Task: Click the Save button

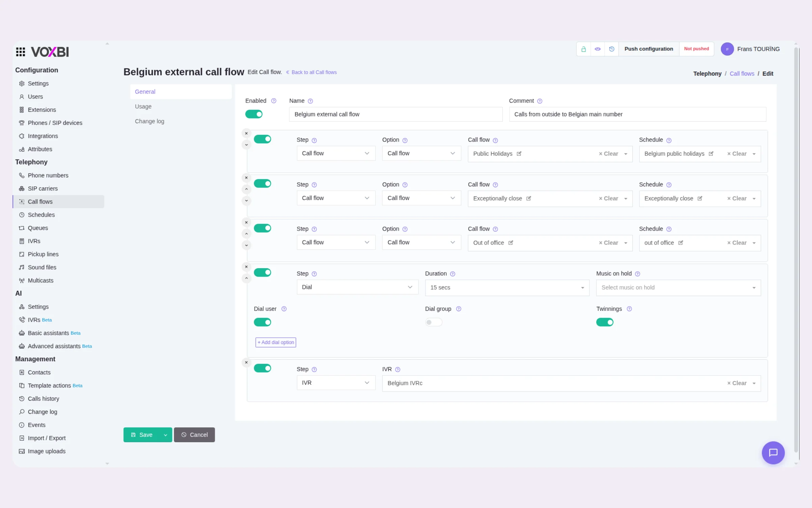Action: pos(141,435)
